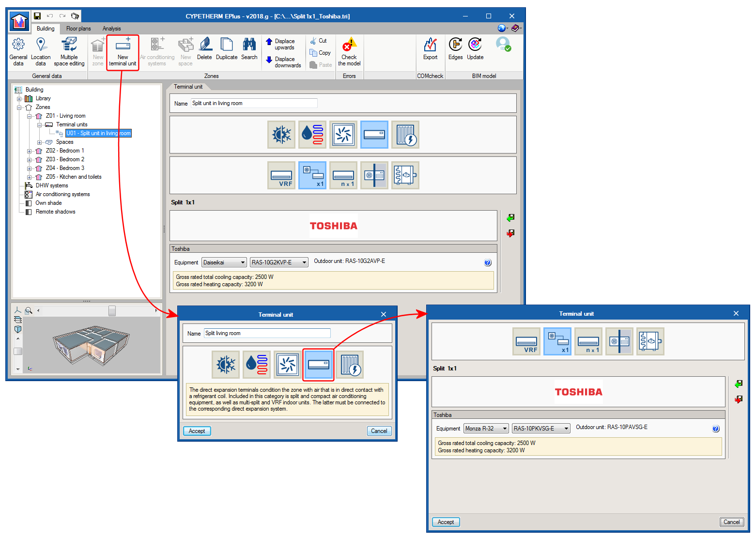The image size is (756, 538).
Task: Select n x 1 type in right dialog
Action: [x=588, y=341]
